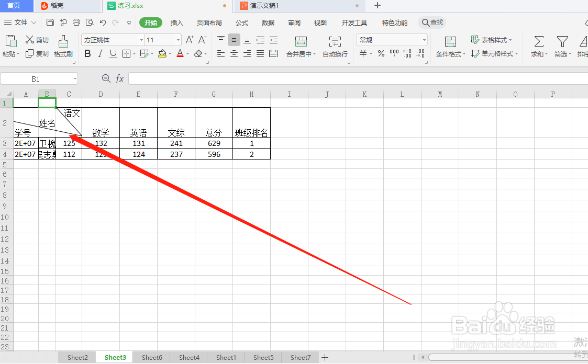Screen dimensions: 588x364
Task: Switch to the 页面布局 ribbon tab
Action: coord(209,23)
